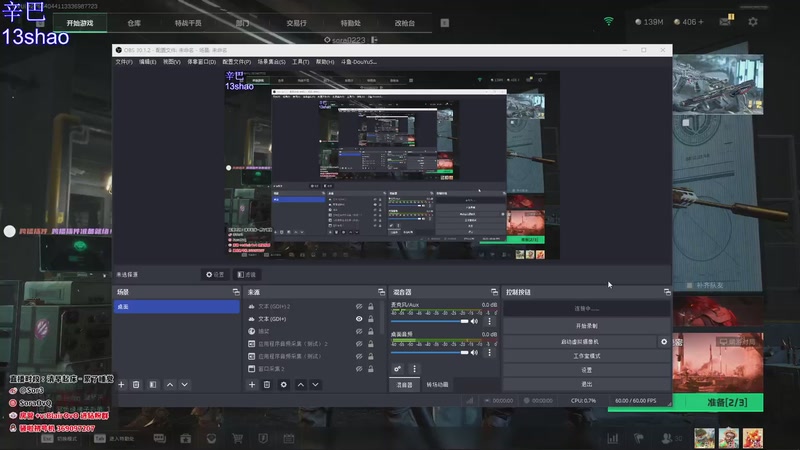This screenshot has height=450, width=800.
Task: Enable 工作室模式 button
Action: coord(587,356)
